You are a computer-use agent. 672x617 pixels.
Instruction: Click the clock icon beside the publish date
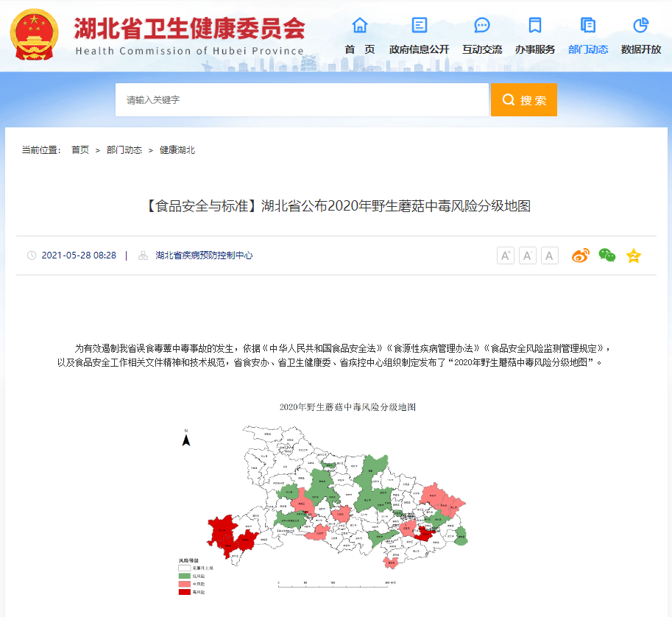[30, 255]
